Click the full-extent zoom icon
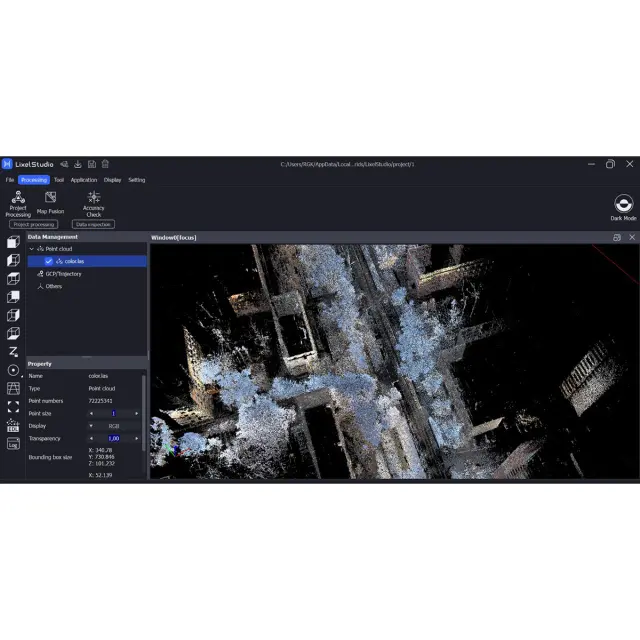 pos(13,407)
